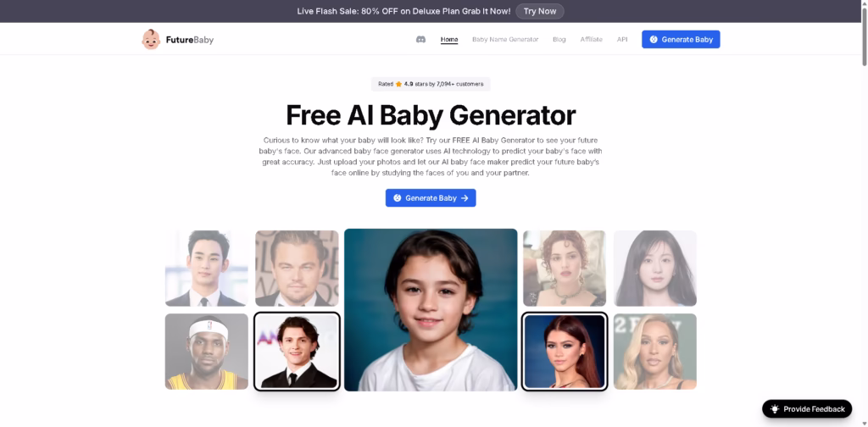Select the blonde woman thumbnail
The image size is (868, 427).
pyautogui.click(x=655, y=352)
